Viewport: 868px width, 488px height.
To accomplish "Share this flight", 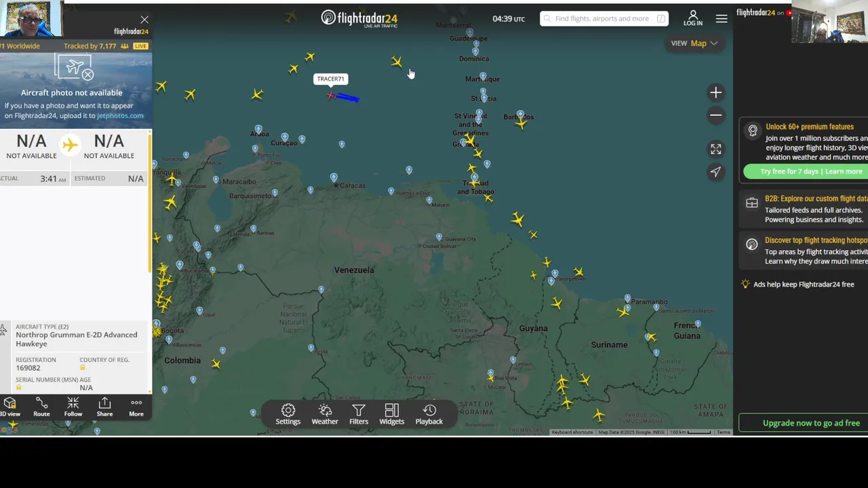I will pos(104,407).
